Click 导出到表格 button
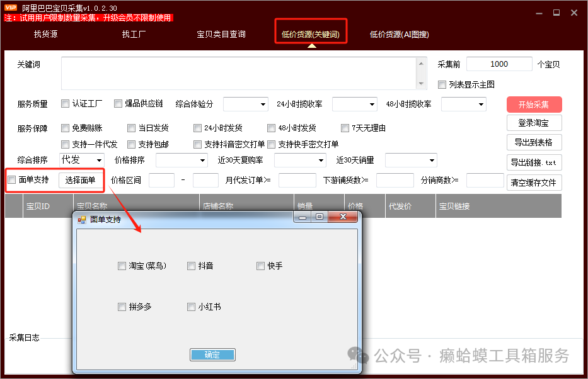The height and width of the screenshot is (379, 588). tap(534, 142)
